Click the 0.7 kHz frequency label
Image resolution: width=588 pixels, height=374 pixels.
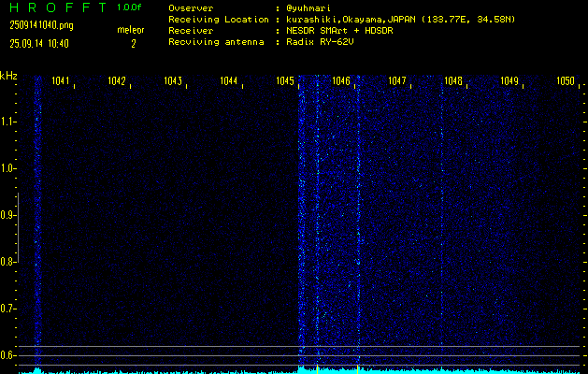tap(7, 309)
